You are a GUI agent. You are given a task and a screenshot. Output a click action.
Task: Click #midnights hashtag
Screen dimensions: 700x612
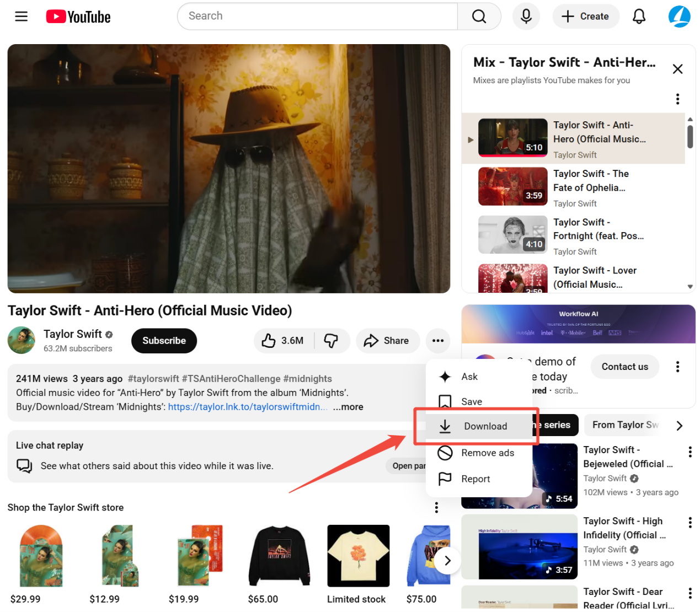[x=307, y=379]
